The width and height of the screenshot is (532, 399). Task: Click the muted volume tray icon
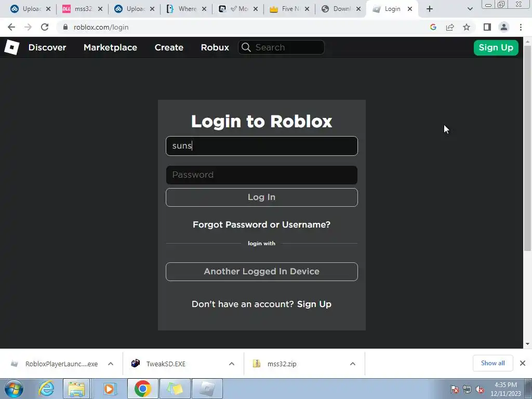pyautogui.click(x=480, y=389)
